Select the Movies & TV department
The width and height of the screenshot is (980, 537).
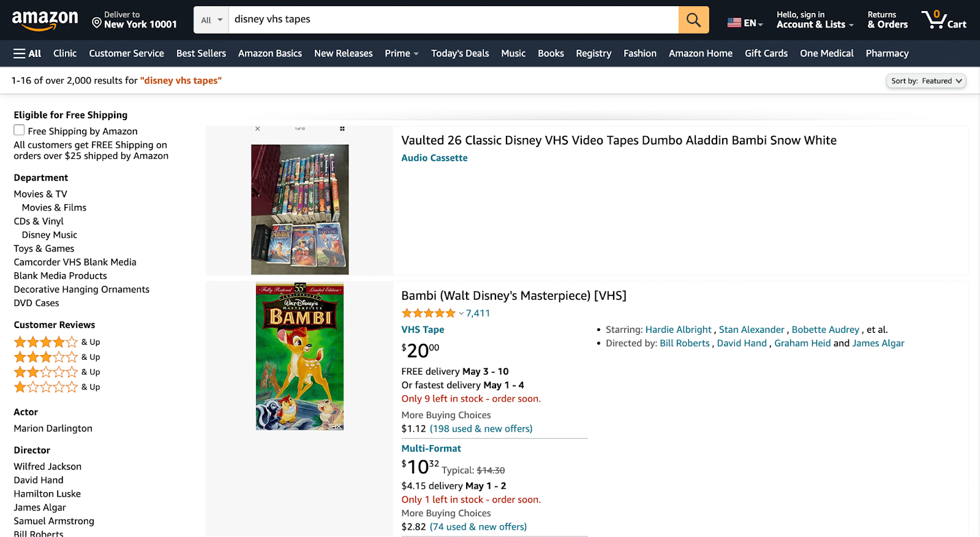click(39, 194)
